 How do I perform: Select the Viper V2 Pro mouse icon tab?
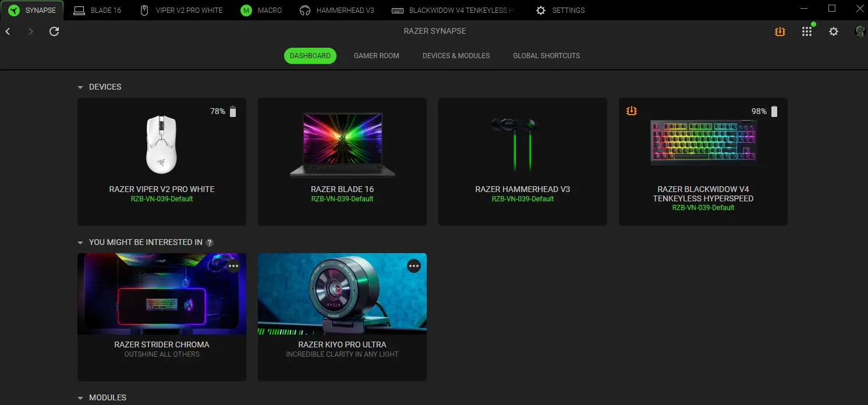(x=144, y=10)
